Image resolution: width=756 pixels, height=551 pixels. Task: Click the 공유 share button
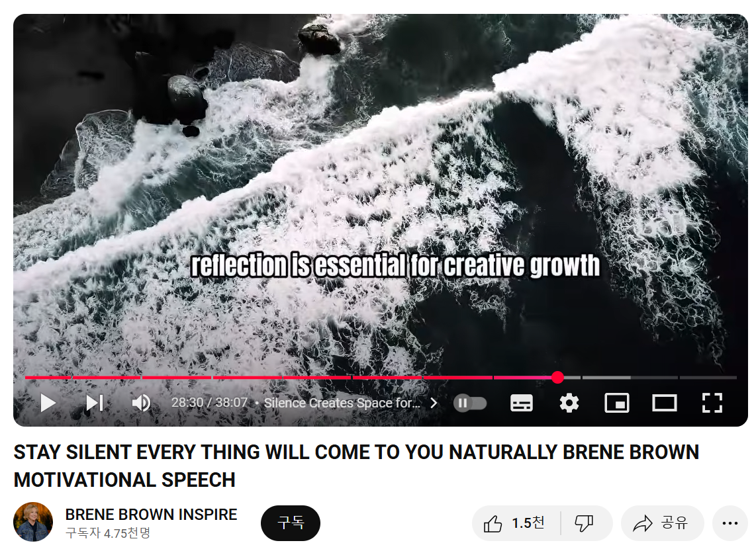662,523
